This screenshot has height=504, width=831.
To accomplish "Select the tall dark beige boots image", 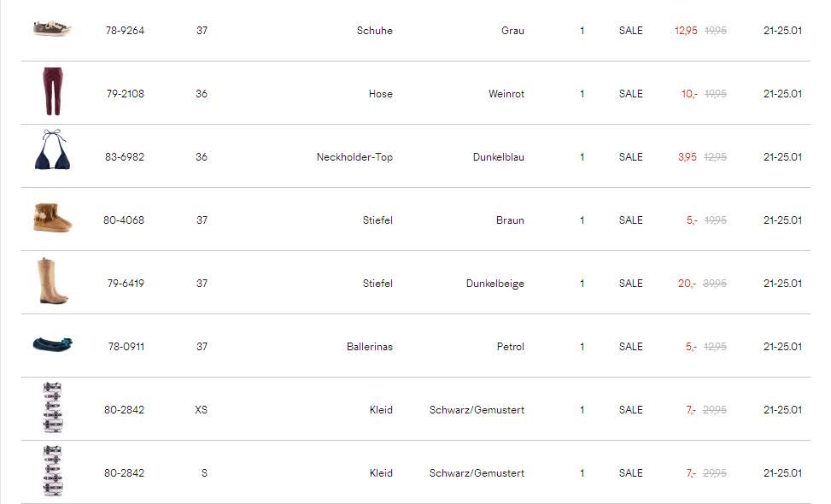I will pyautogui.click(x=50, y=281).
